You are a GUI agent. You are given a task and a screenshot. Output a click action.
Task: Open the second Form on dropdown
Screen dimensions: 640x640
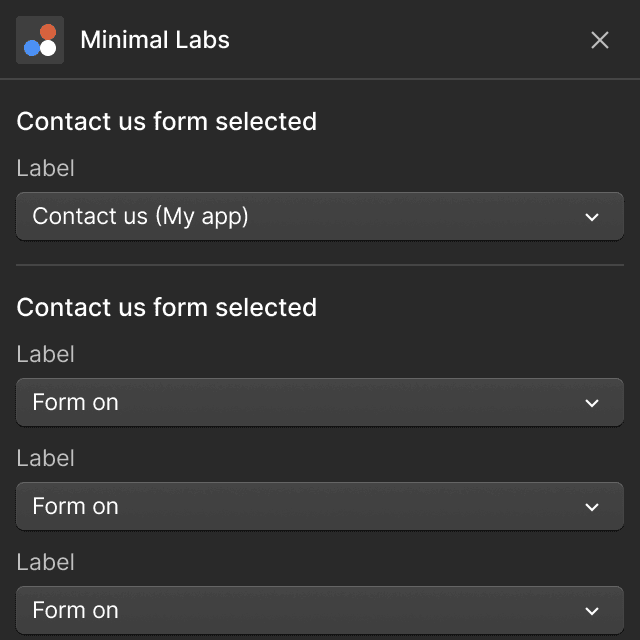pos(300,506)
